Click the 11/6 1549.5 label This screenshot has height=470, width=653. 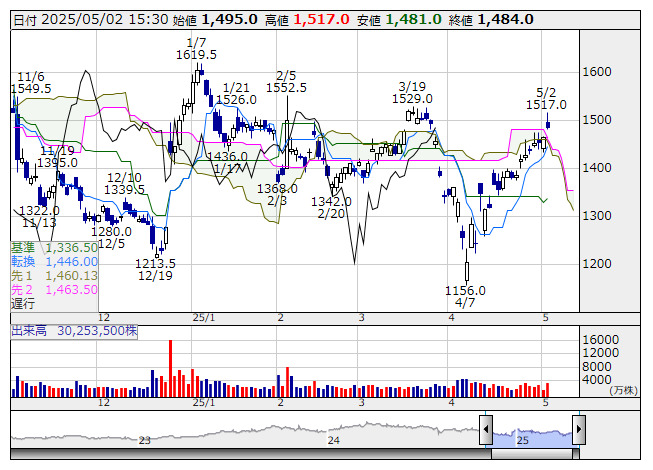[x=31, y=82]
